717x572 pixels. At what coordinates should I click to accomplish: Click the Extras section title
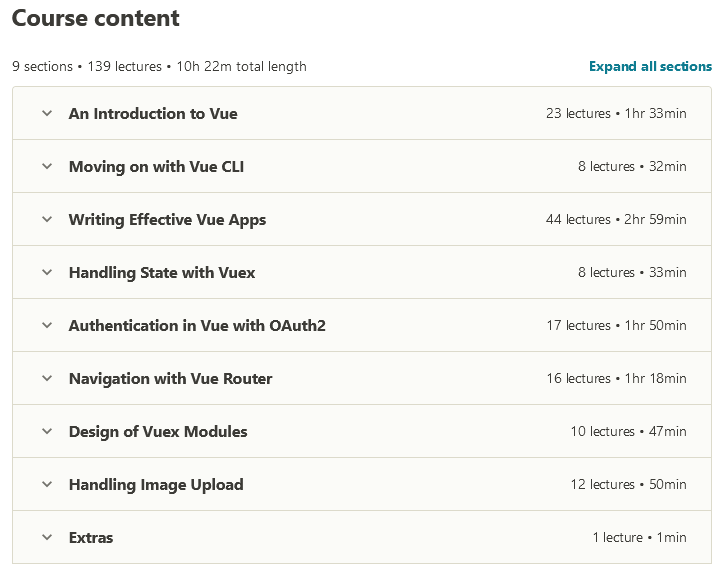click(x=91, y=538)
